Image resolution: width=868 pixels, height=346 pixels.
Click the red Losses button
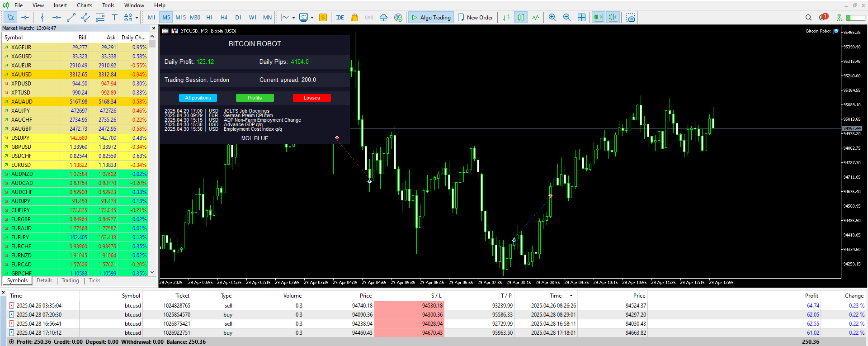(311, 98)
